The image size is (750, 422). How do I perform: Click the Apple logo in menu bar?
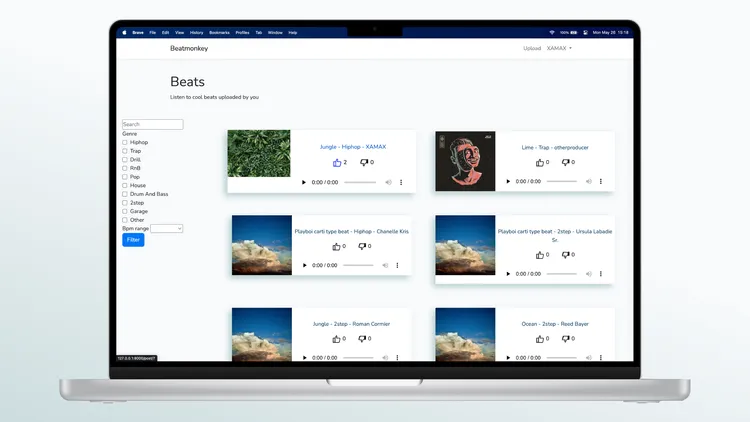(x=125, y=32)
